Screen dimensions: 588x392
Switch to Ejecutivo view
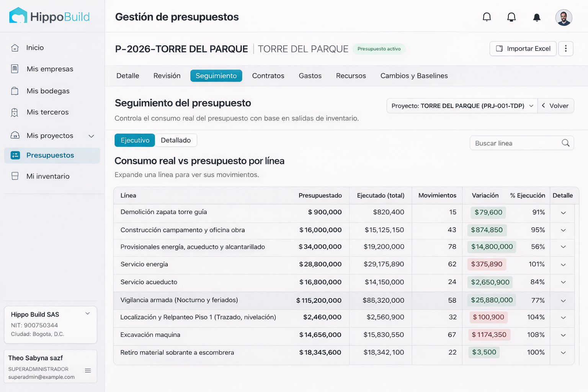(135, 140)
